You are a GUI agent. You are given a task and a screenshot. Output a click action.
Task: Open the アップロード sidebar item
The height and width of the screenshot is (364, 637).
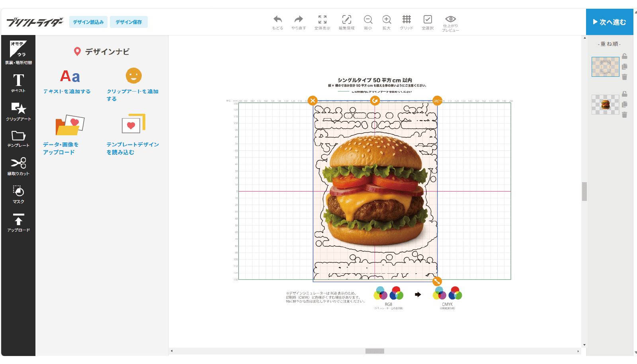18,222
